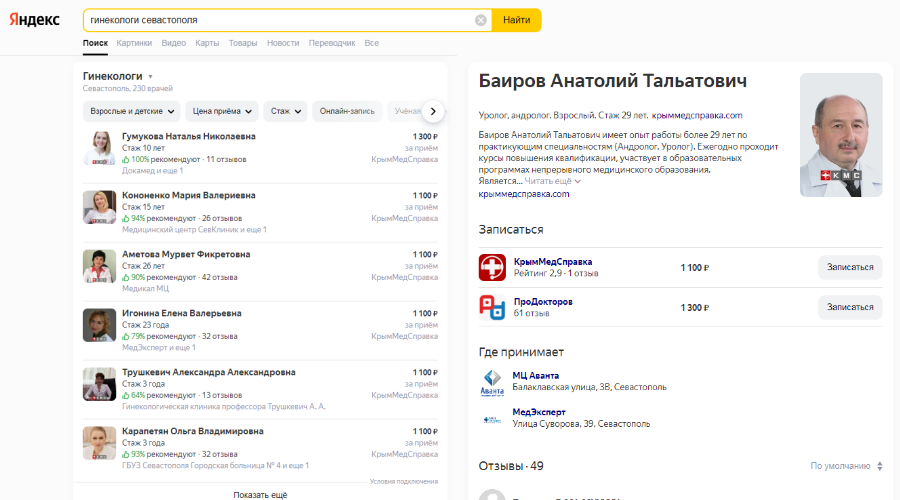Click the ПроДокторов logo icon

tap(492, 307)
